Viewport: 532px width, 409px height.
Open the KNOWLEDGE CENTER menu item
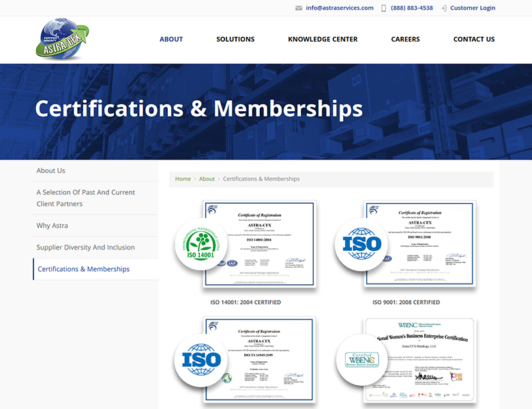tap(323, 40)
